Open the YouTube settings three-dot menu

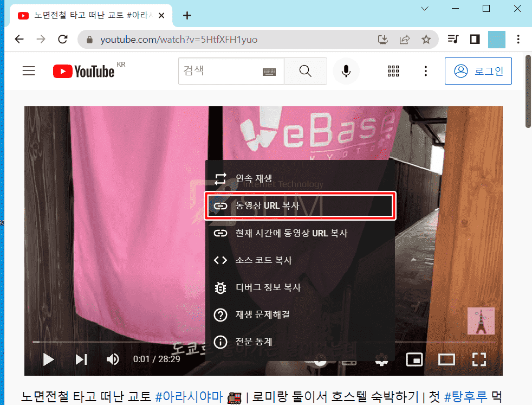click(425, 71)
